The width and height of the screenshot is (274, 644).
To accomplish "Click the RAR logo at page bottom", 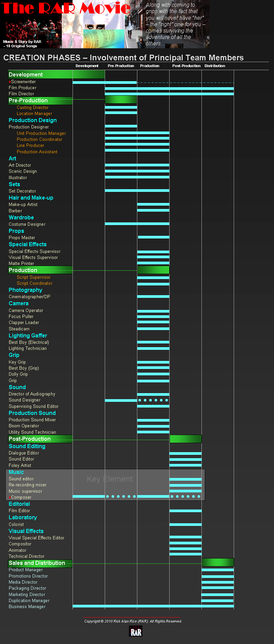I will click(136, 632).
